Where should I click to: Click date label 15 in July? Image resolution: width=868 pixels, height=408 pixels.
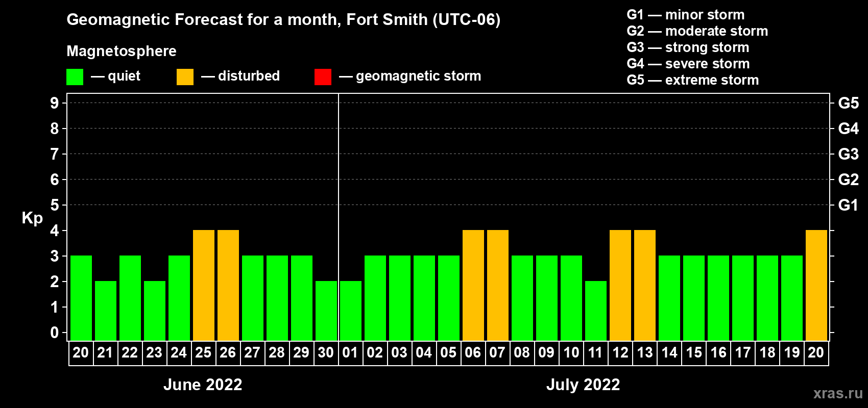pos(694,353)
